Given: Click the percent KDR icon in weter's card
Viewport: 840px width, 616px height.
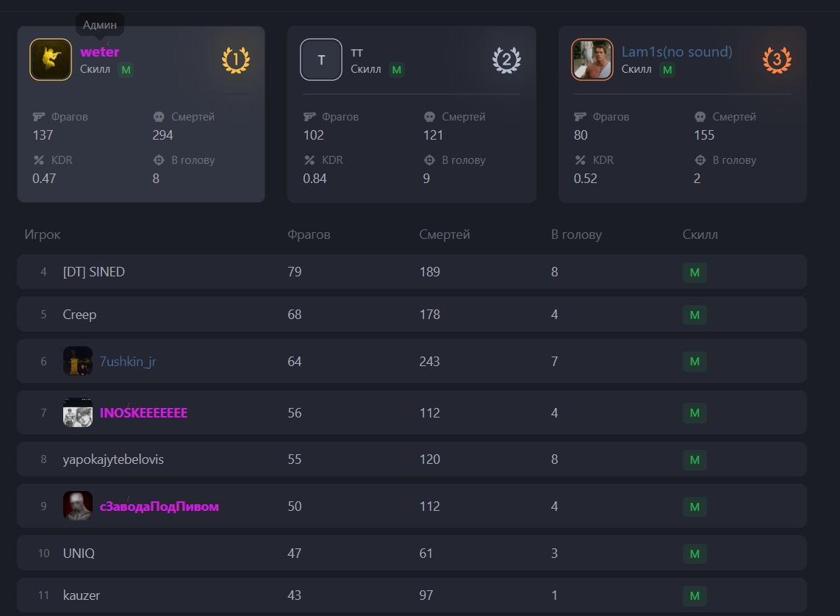Looking at the screenshot, I should click(38, 160).
